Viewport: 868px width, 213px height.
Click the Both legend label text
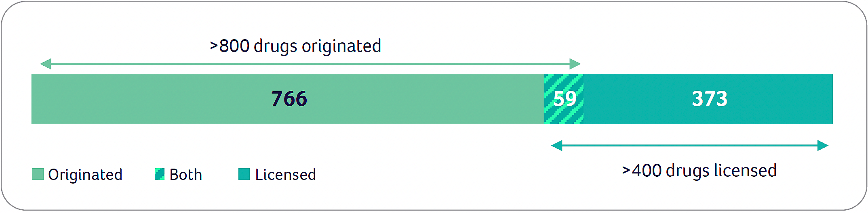coord(185,175)
